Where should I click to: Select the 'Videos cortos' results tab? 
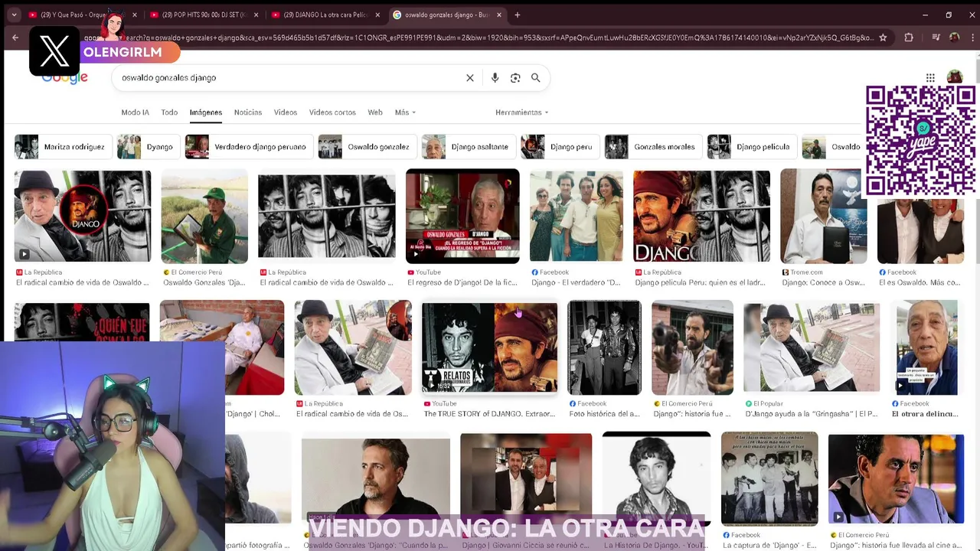coord(332,112)
